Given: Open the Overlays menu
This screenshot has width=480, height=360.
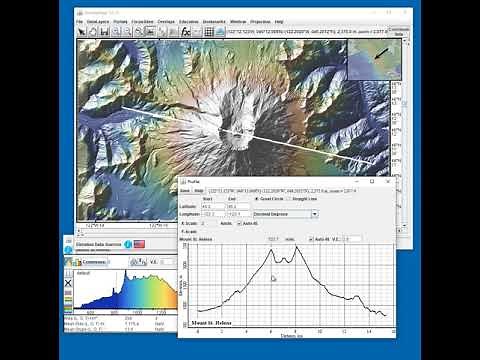Looking at the screenshot, I should [x=166, y=22].
